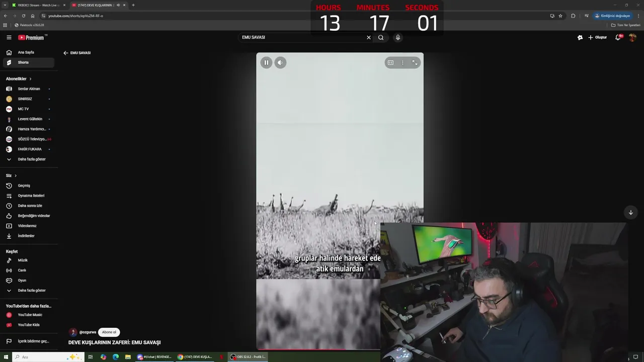Open Müzik under Keşfet
The width and height of the screenshot is (644, 362).
pos(29,260)
